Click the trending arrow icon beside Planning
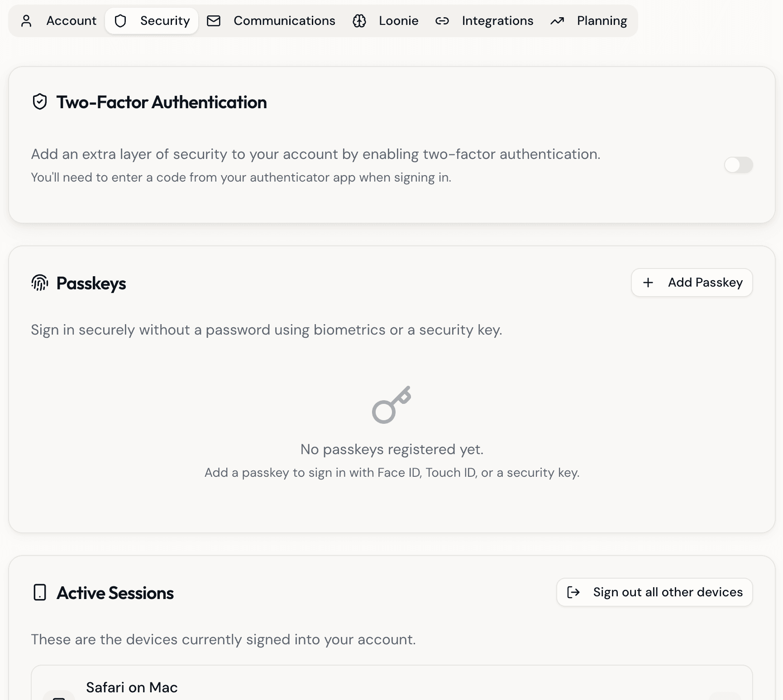 point(557,20)
